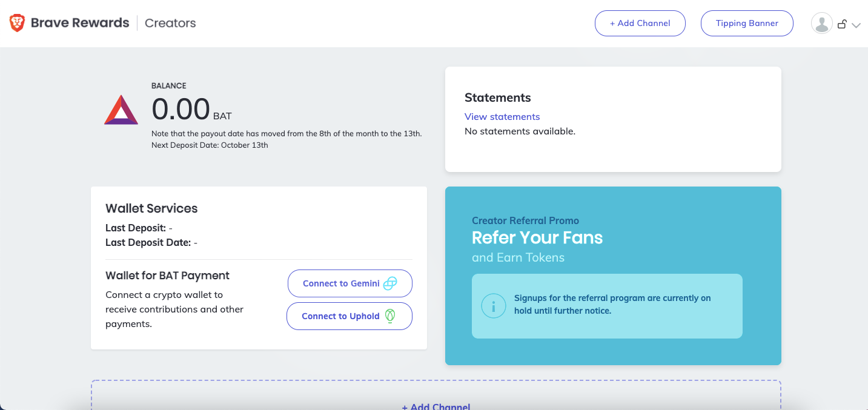
Task: Click the Refer Your Fans promo card
Action: [x=613, y=276]
